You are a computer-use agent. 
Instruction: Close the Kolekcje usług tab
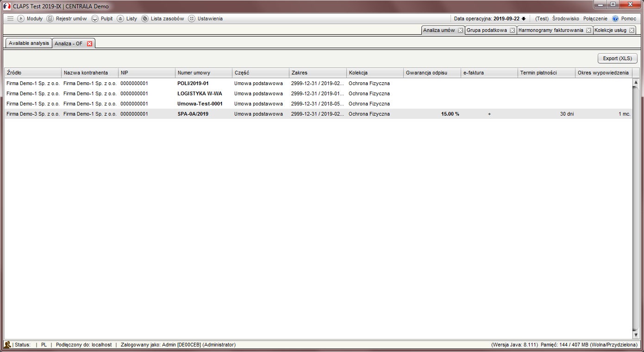[x=631, y=31]
